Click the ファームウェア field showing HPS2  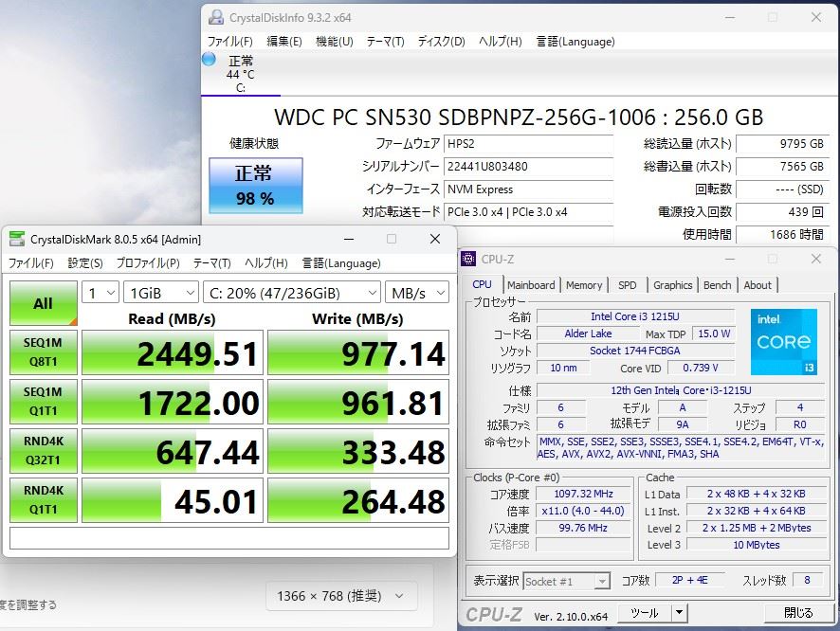529,143
